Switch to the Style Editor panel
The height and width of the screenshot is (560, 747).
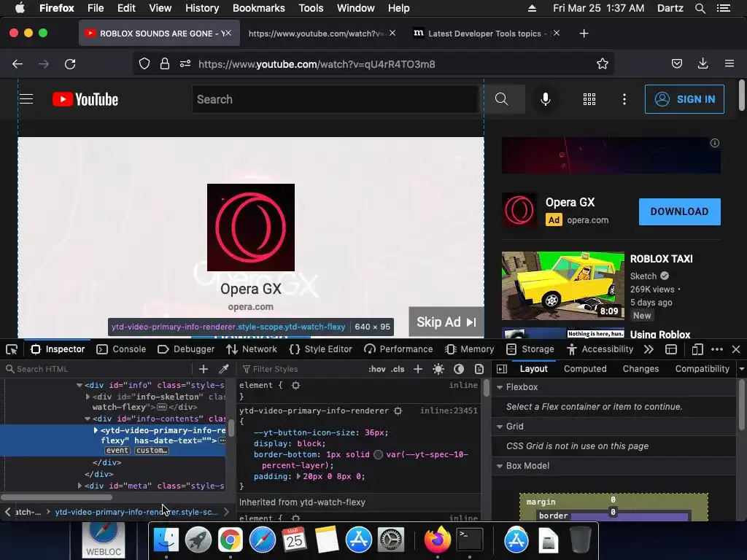(321, 349)
